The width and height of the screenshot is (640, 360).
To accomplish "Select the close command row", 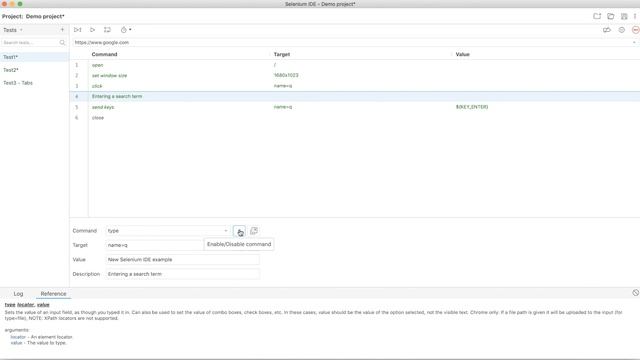I will 355,118.
